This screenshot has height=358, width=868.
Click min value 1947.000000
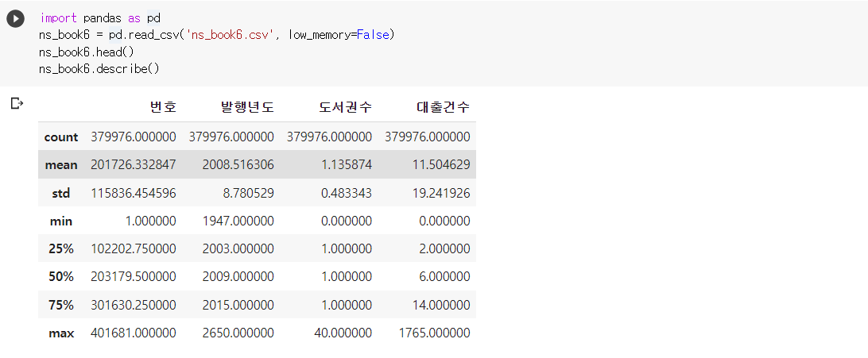click(236, 221)
